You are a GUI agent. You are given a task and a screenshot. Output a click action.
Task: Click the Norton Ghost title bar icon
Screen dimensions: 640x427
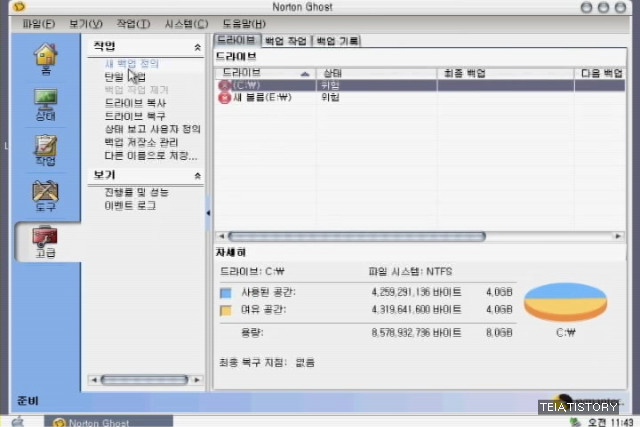click(19, 7)
